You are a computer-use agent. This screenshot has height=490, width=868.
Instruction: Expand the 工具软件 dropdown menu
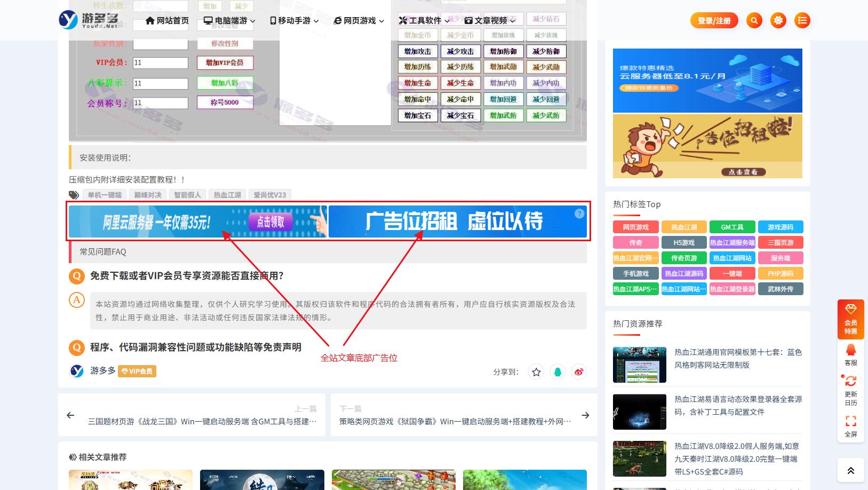424,20
